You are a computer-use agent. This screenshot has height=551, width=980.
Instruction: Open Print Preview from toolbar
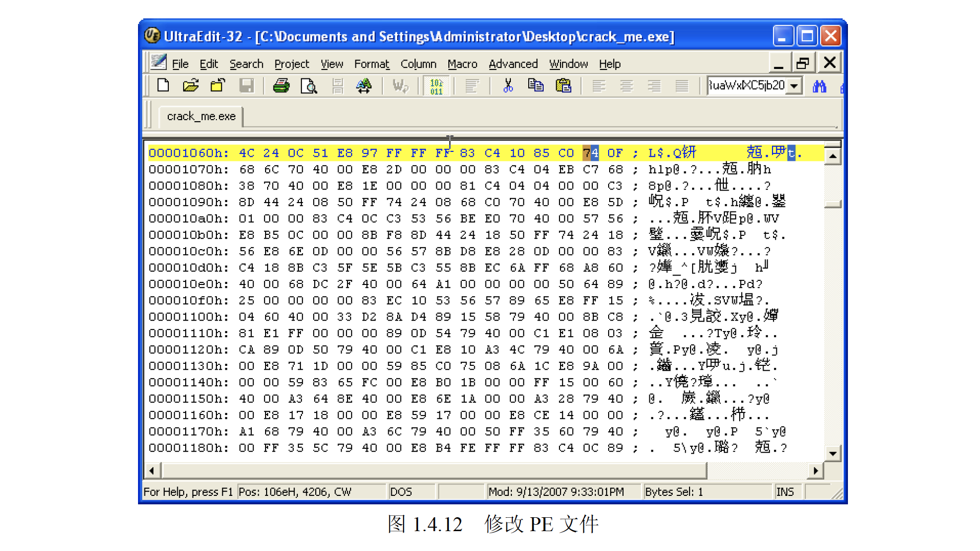pos(308,86)
